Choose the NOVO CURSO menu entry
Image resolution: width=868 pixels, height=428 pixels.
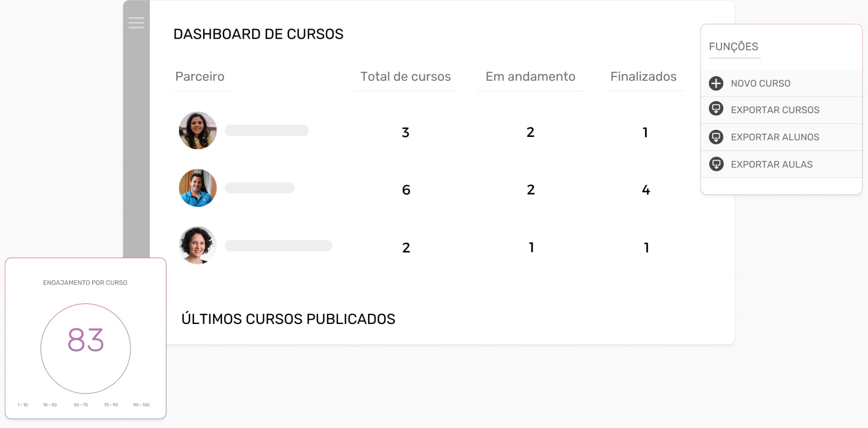tap(760, 84)
